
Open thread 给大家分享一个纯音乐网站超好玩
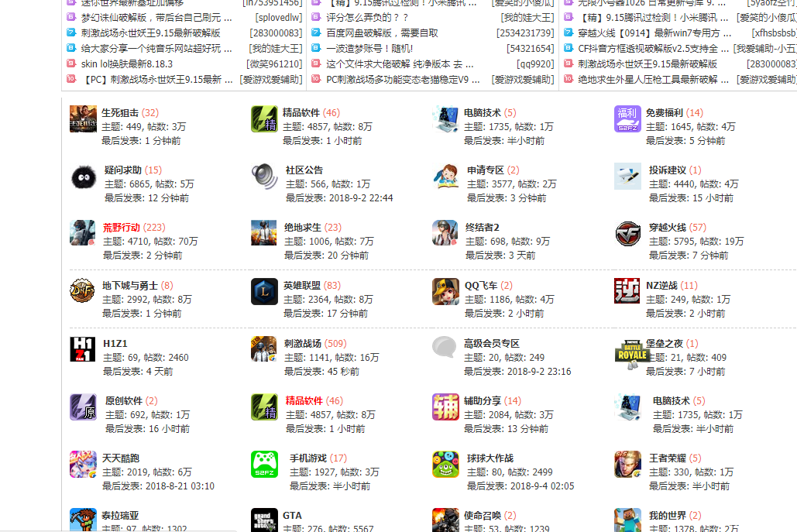click(156, 49)
